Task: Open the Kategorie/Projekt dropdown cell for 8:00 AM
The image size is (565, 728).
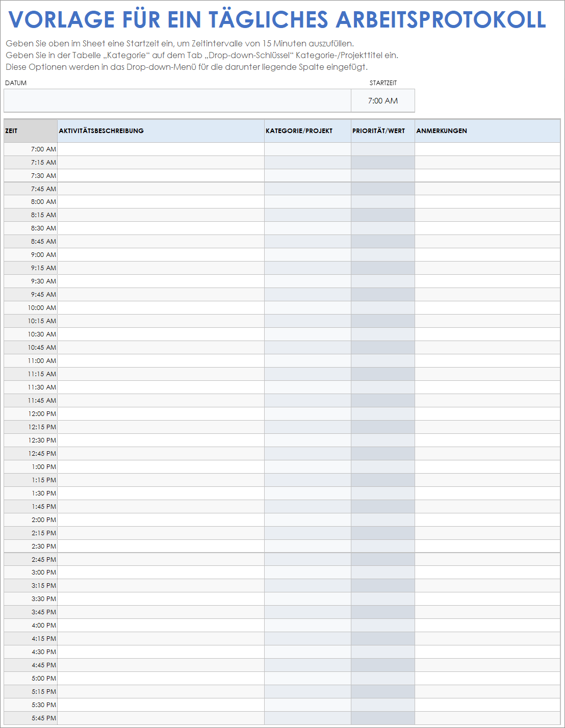Action: 307,202
